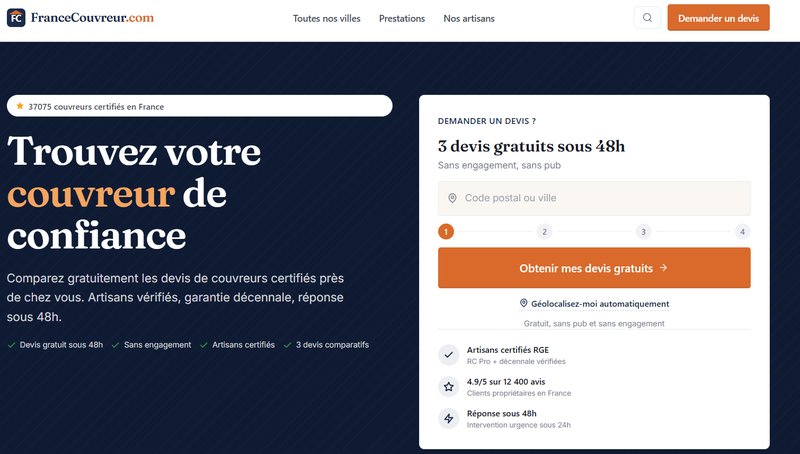The width and height of the screenshot is (800, 454).
Task: Click the check icon before Devis gratuit sous 48h
Action: (x=11, y=345)
